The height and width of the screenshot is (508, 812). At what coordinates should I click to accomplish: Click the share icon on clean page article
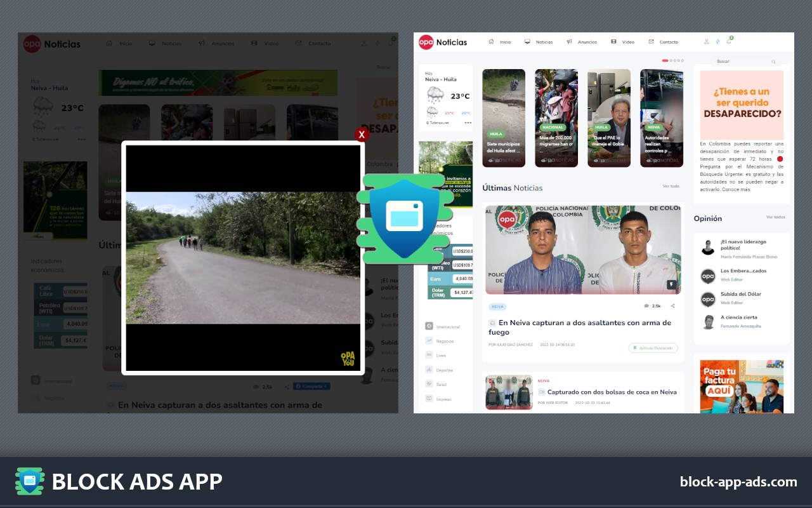pyautogui.click(x=672, y=306)
